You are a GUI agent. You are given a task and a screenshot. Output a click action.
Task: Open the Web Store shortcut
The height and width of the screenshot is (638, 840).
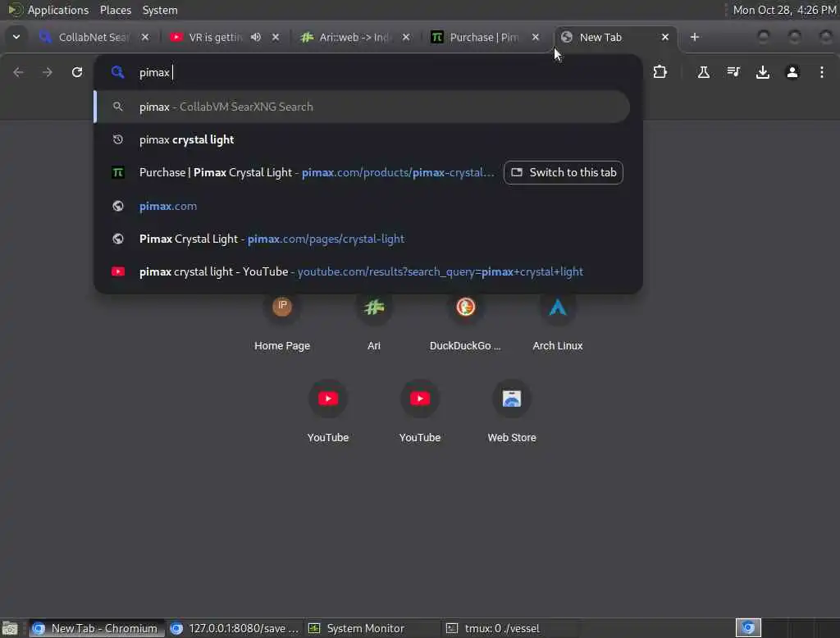(512, 412)
